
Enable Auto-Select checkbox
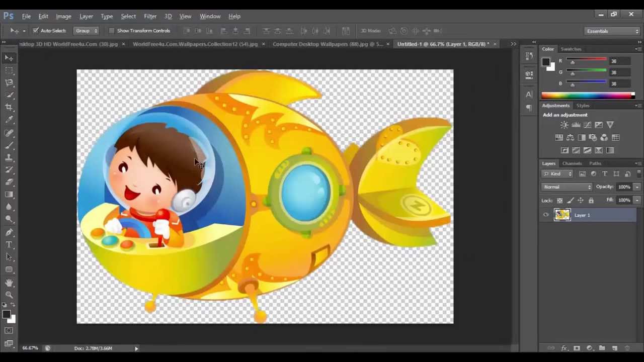[35, 31]
